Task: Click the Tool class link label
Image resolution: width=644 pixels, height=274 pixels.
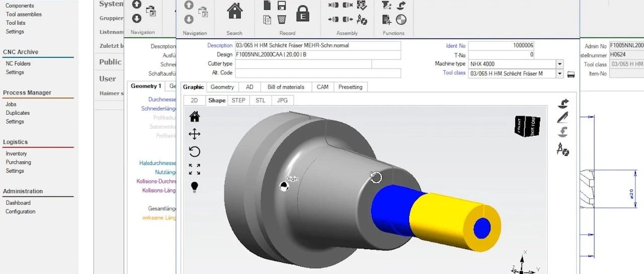Action: (454, 73)
